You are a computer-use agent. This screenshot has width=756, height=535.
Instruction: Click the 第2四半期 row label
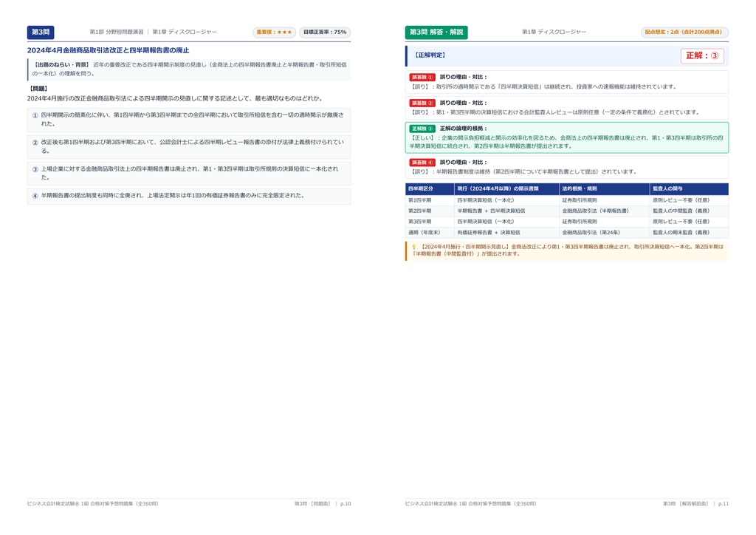pyautogui.click(x=420, y=211)
